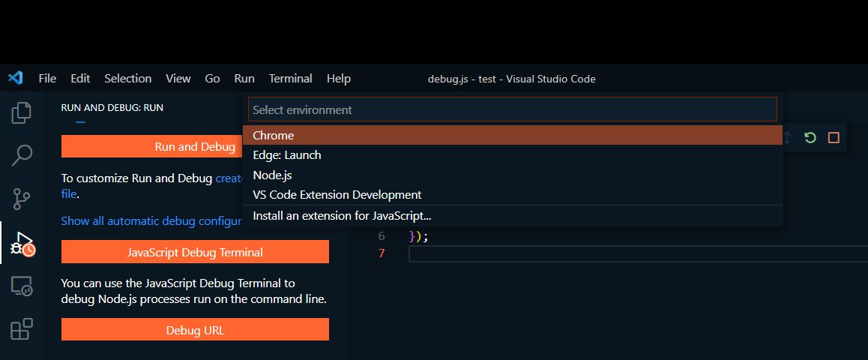Open the Remote Explorer view

point(22,286)
